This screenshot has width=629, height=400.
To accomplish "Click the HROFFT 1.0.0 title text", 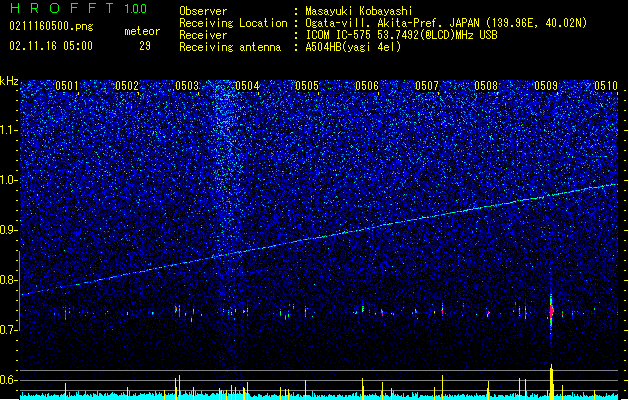I will click(x=79, y=8).
